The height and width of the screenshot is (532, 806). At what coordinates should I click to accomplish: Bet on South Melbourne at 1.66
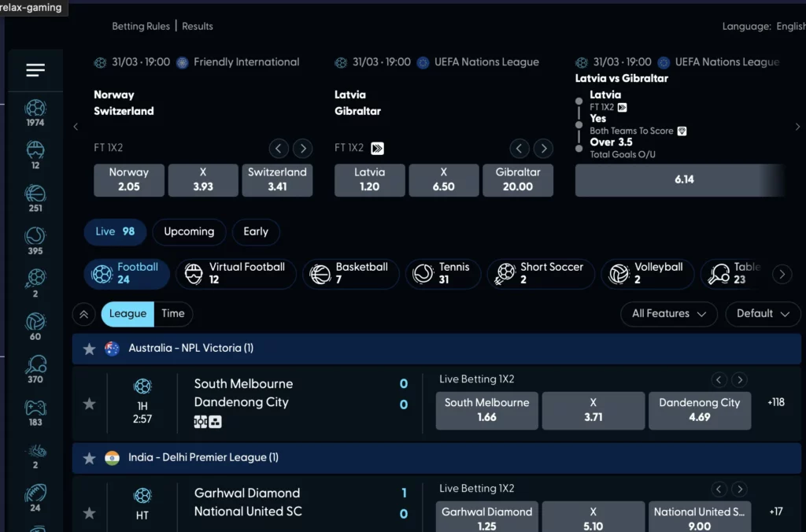(486, 410)
